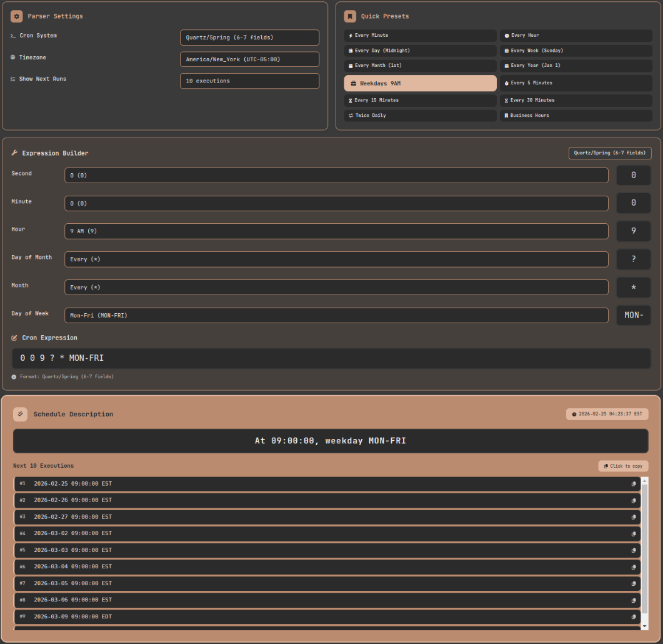This screenshot has height=644, width=663.
Task: Copy execution #1 using its copy icon
Action: [x=633, y=483]
